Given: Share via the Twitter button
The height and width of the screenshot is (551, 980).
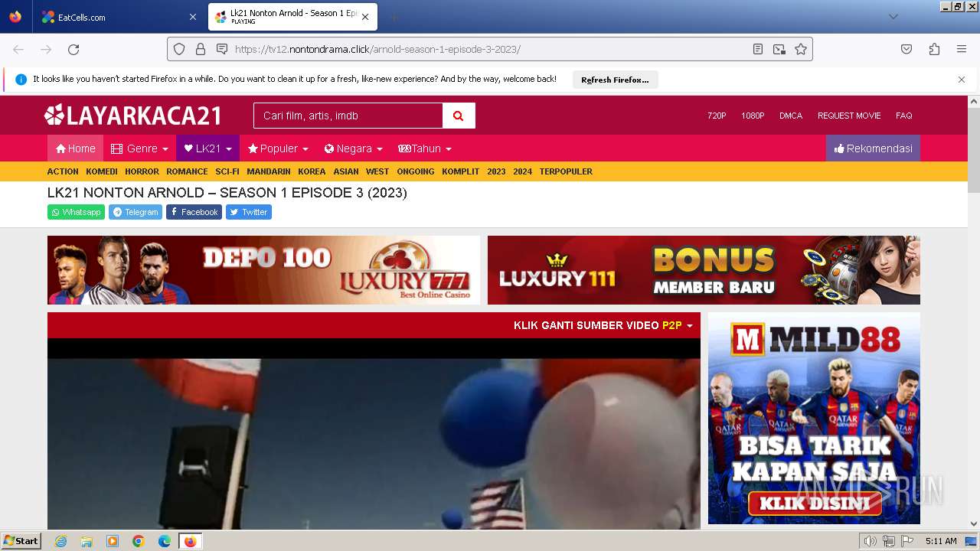Looking at the screenshot, I should (249, 212).
